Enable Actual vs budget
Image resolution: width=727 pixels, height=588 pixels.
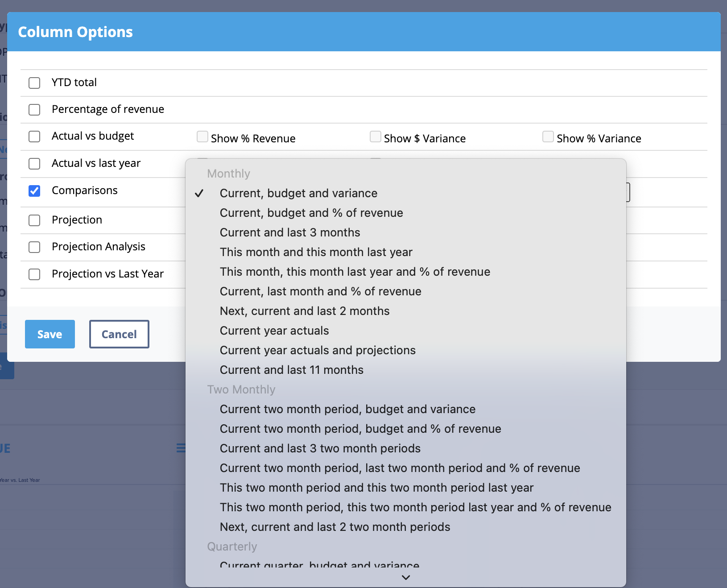point(34,137)
